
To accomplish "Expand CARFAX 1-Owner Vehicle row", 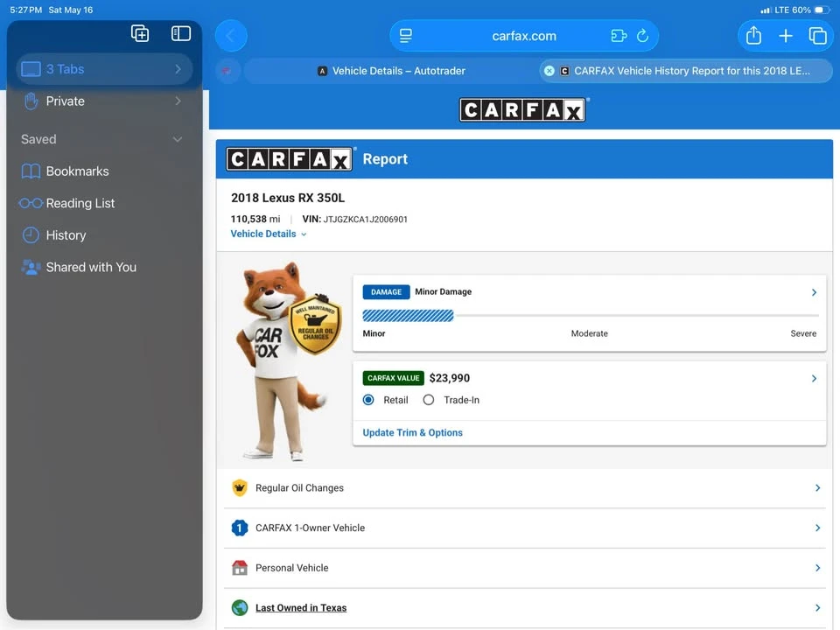I will click(x=524, y=528).
